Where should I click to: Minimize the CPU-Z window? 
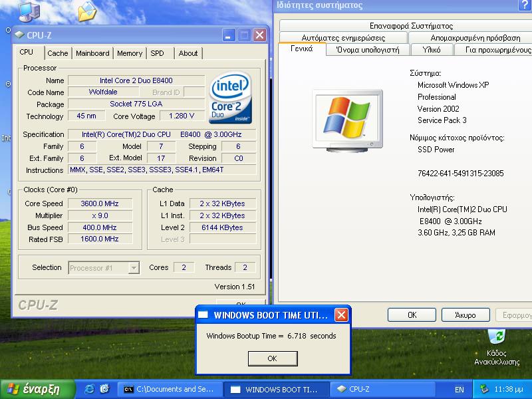(229, 35)
